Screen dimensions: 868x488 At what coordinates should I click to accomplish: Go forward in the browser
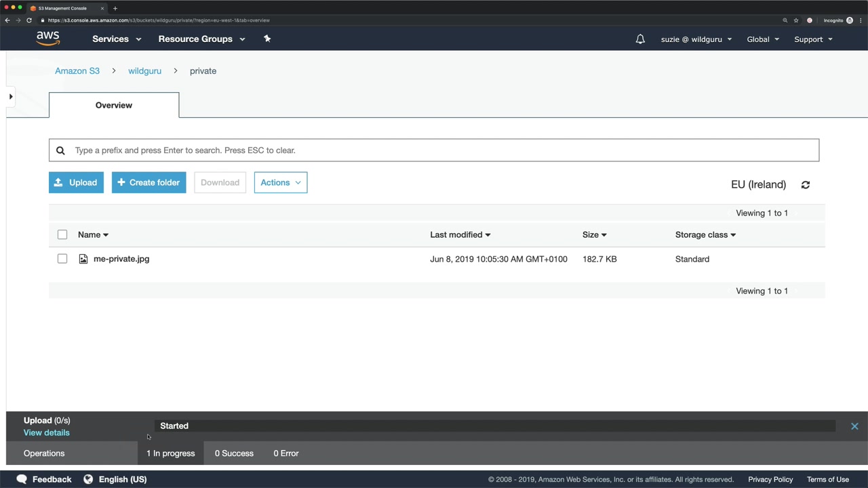(18, 20)
